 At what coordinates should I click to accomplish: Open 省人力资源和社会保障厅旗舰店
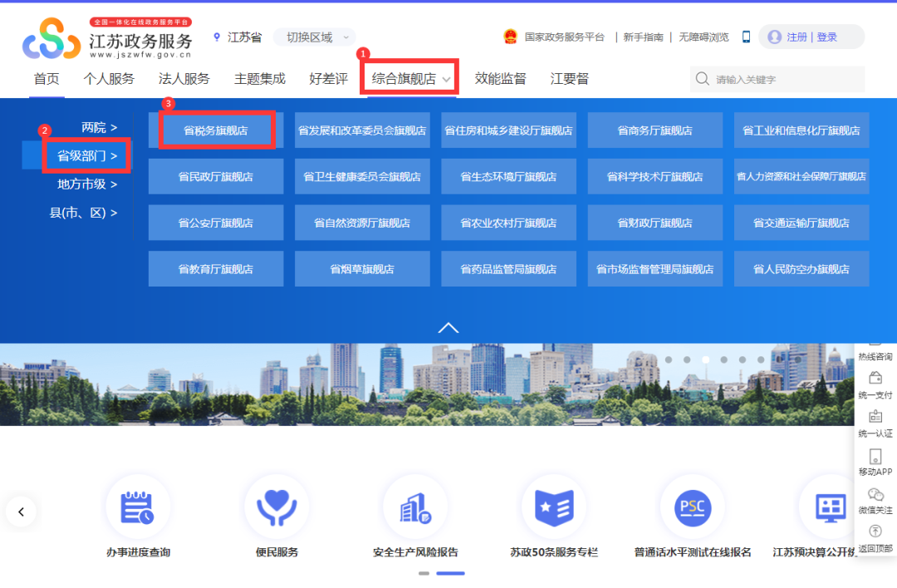tap(802, 177)
